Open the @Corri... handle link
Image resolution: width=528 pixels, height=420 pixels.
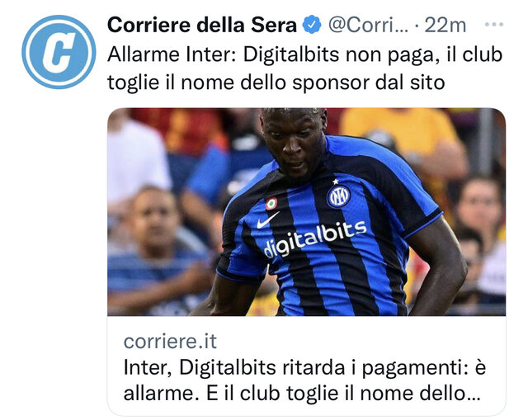pos(368,26)
